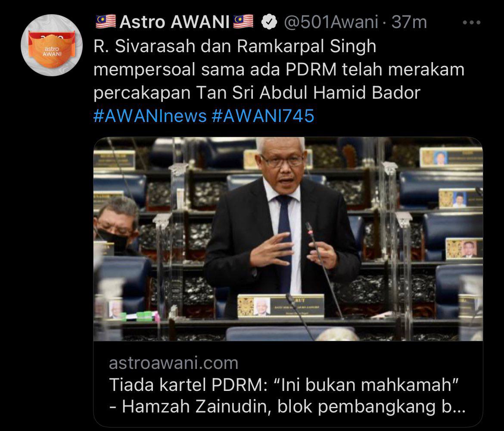Open the #AWANI745 hashtag
Viewport: 504px width, 431px height.
click(263, 116)
